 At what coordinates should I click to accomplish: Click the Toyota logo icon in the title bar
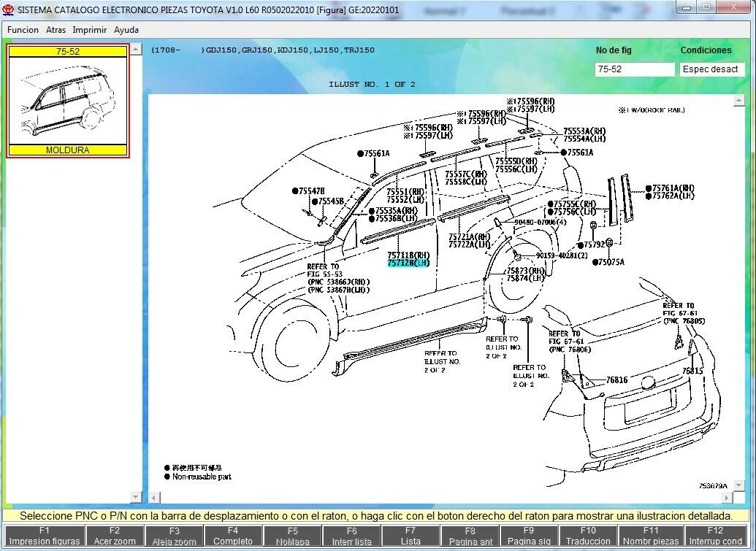pyautogui.click(x=8, y=9)
